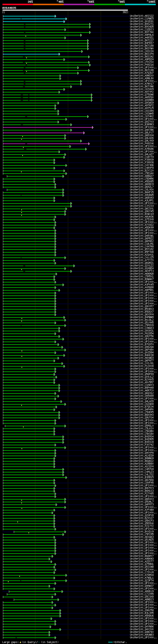The width and height of the screenshot is (158, 644).
Task: Select hit label UniRef100_Q0DHB9
Action: point(142,100)
